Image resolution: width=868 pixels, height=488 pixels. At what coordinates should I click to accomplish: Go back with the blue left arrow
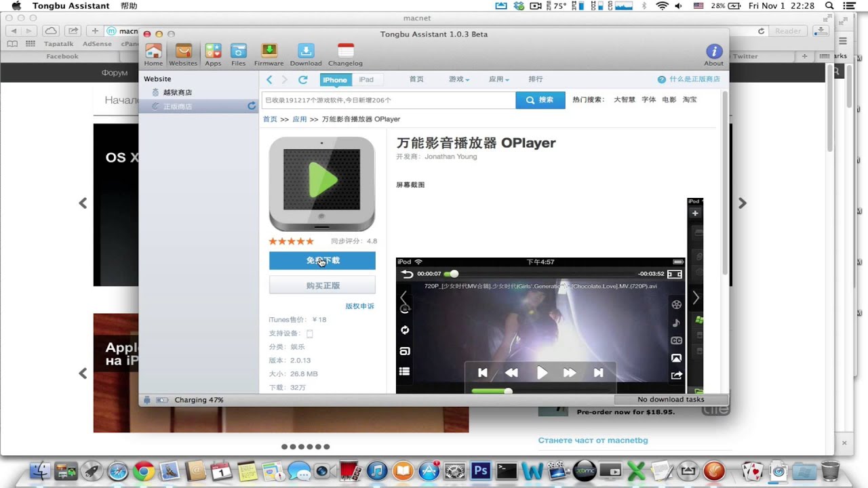(269, 79)
